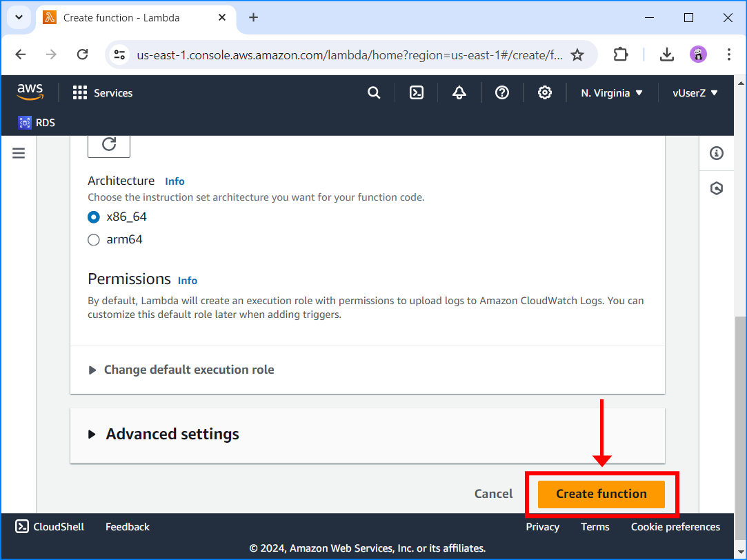Open the Info side panel icon
This screenshot has width=747, height=560.
pyautogui.click(x=716, y=152)
